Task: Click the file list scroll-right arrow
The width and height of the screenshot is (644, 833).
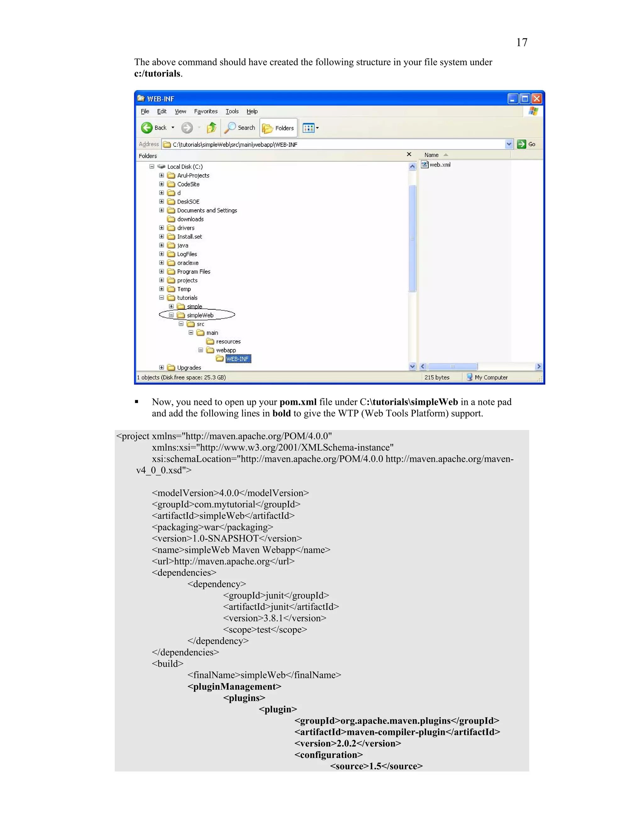Action: tap(539, 367)
